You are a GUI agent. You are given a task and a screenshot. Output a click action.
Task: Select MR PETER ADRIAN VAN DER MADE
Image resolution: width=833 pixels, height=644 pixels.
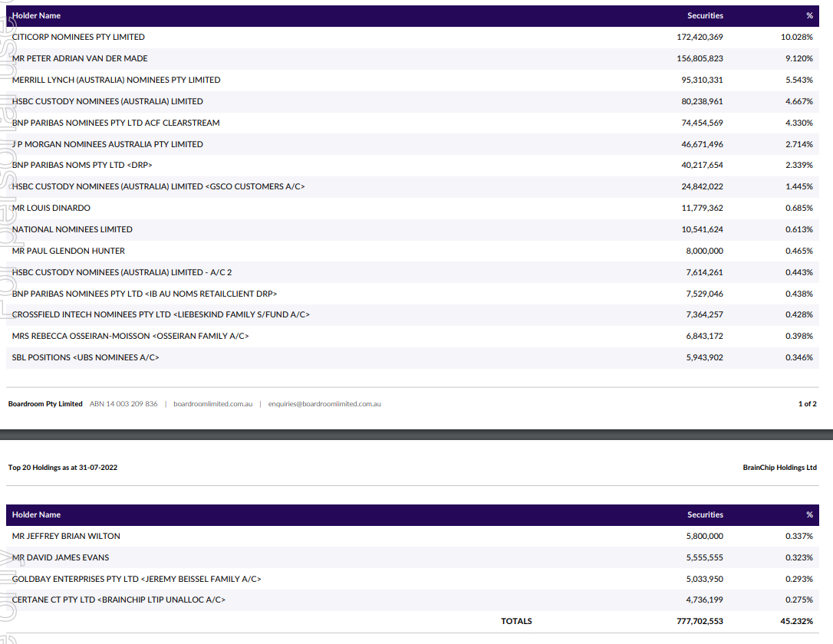point(80,58)
